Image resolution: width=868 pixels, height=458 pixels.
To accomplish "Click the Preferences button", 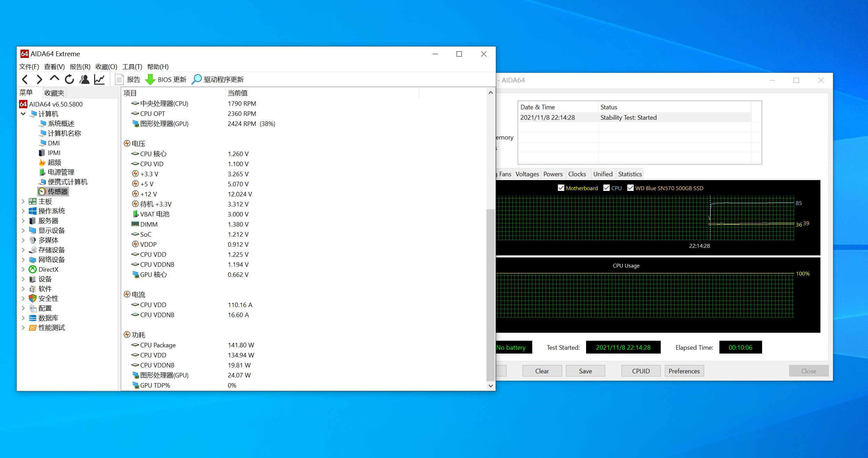I will point(684,371).
